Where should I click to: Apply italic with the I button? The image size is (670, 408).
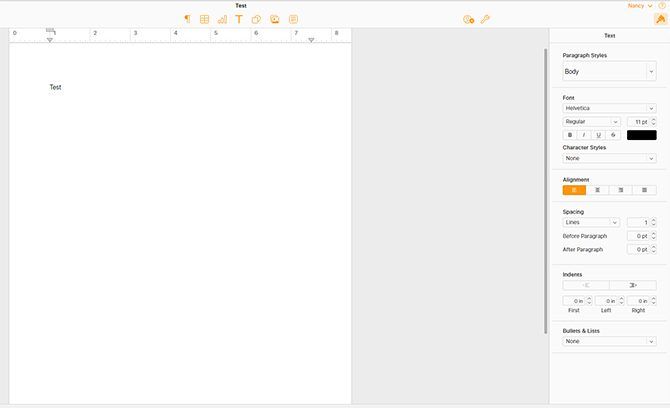coord(584,135)
